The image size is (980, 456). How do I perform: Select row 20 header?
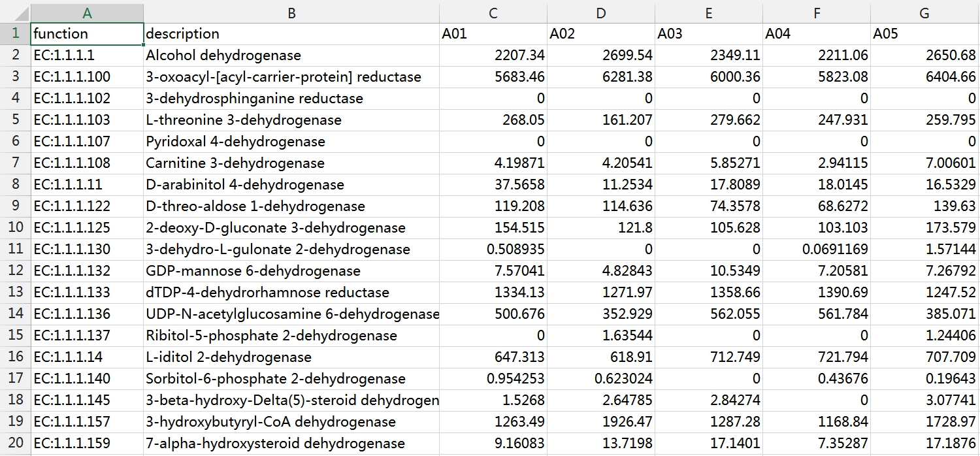[x=15, y=443]
